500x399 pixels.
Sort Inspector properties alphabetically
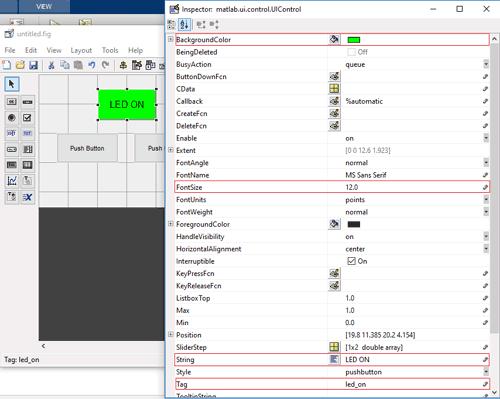point(184,24)
